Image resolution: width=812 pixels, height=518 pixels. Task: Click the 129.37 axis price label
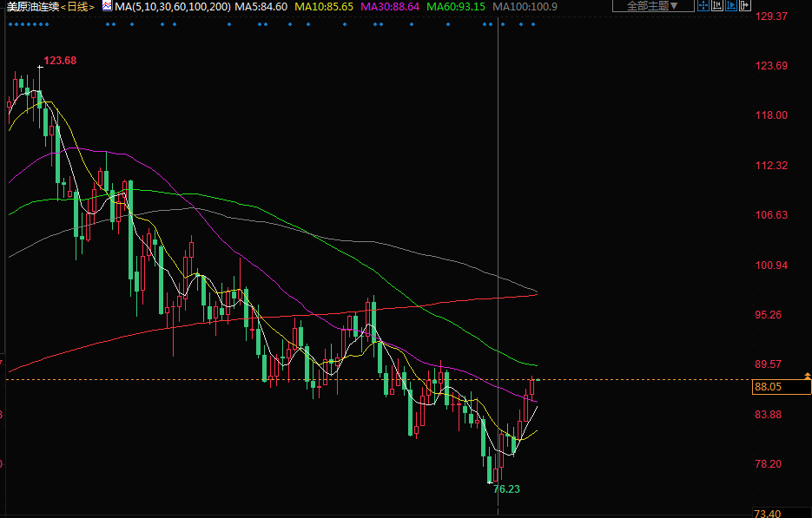771,16
